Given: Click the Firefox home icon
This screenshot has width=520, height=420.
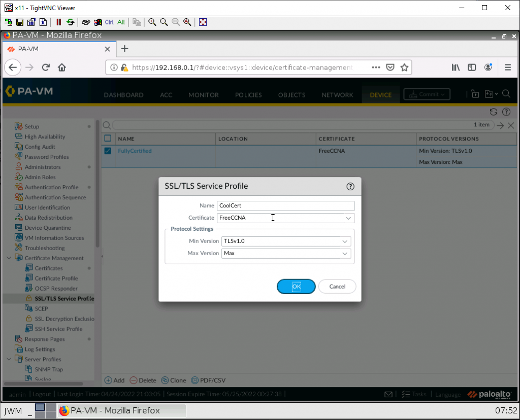Looking at the screenshot, I should tap(62, 67).
